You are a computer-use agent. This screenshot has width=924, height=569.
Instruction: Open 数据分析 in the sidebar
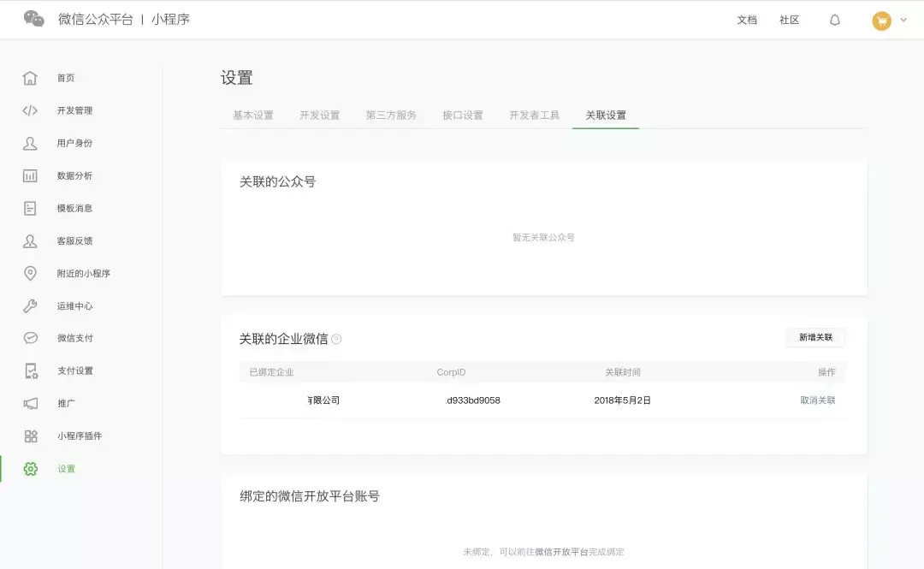click(x=74, y=175)
